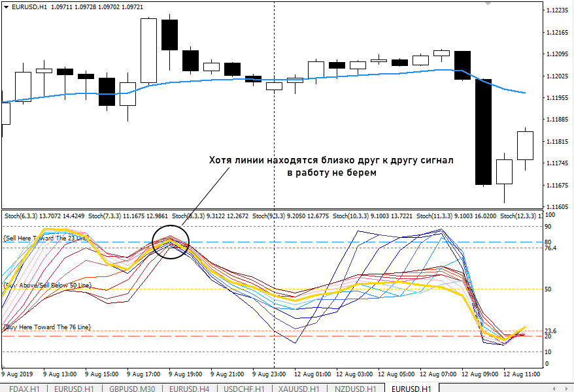The width and height of the screenshot is (574, 392).
Task: Switch to the USDCHF.H1 tab
Action: click(x=243, y=387)
